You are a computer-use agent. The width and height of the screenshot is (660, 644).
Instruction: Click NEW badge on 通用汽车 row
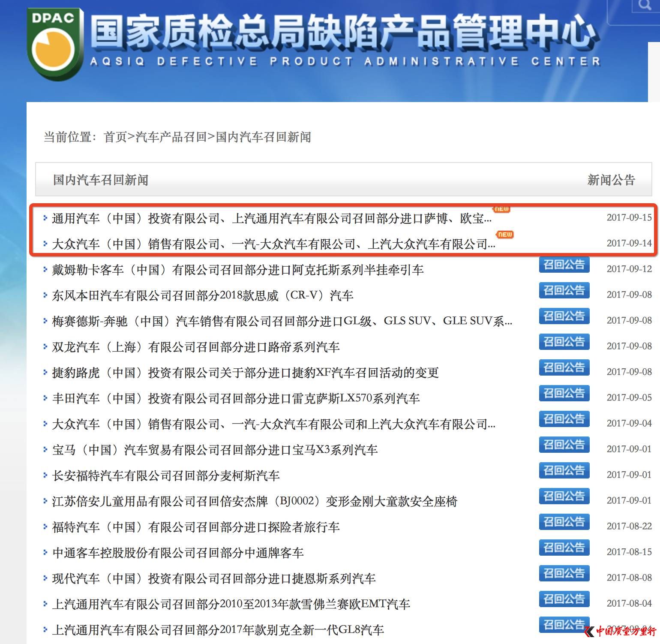tap(501, 209)
